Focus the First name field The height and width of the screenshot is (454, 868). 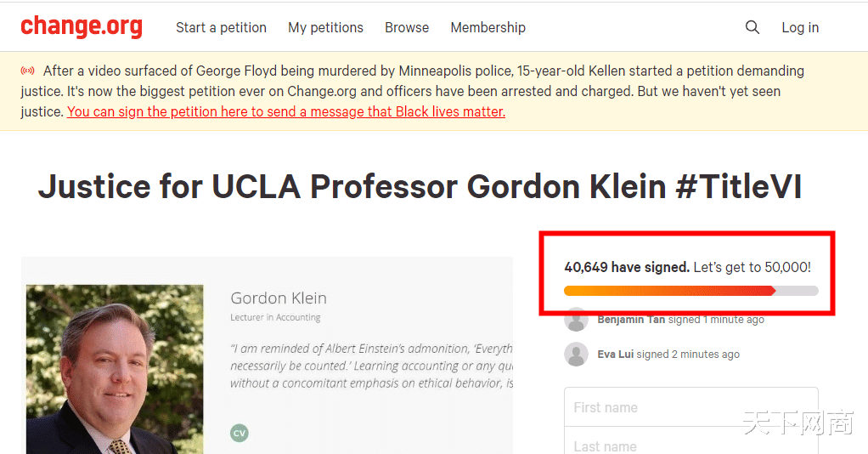[x=690, y=407]
